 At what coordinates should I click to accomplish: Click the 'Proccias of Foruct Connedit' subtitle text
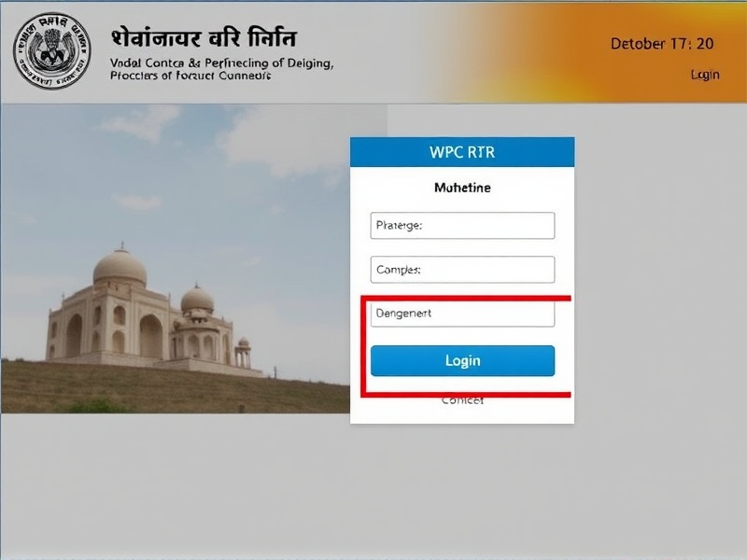click(x=190, y=76)
